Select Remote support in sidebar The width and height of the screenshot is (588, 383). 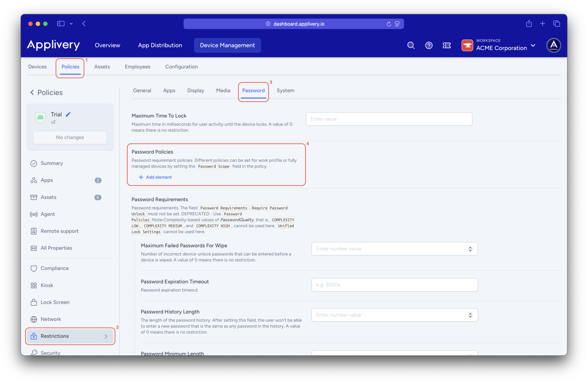point(59,231)
